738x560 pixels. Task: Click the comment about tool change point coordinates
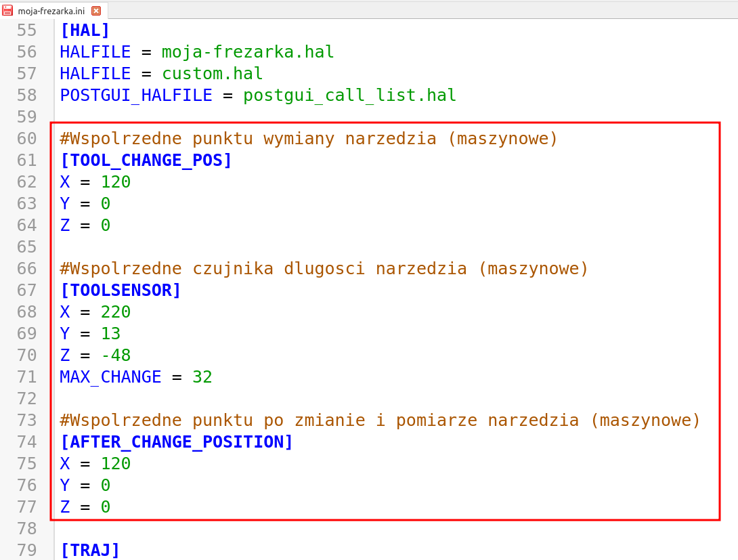[309, 139]
